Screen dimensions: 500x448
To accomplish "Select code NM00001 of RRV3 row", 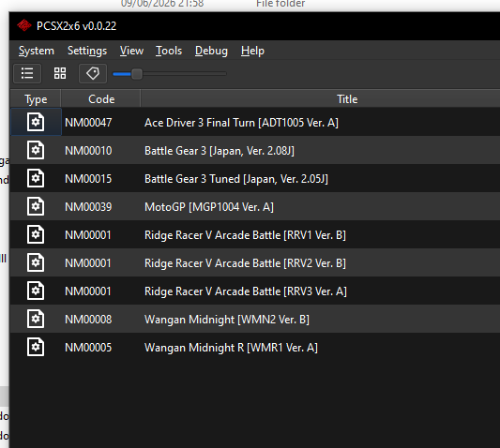I will tap(88, 291).
